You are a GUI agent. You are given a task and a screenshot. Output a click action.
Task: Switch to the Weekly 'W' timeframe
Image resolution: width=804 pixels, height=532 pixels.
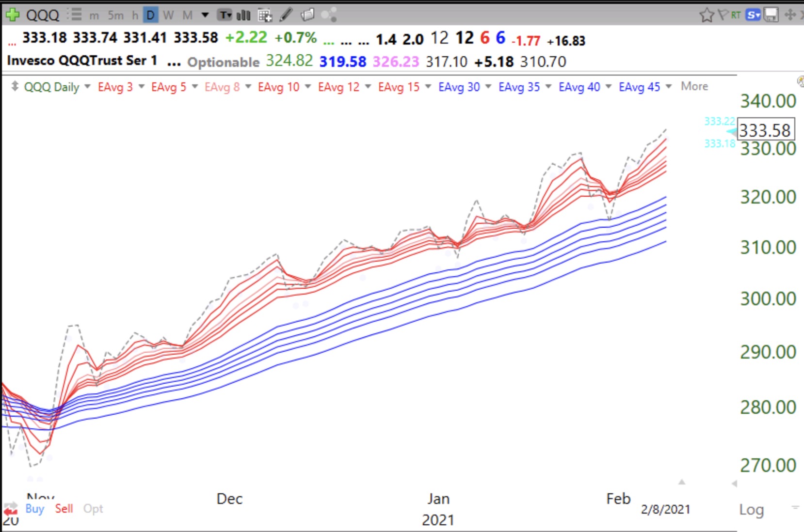(168, 16)
